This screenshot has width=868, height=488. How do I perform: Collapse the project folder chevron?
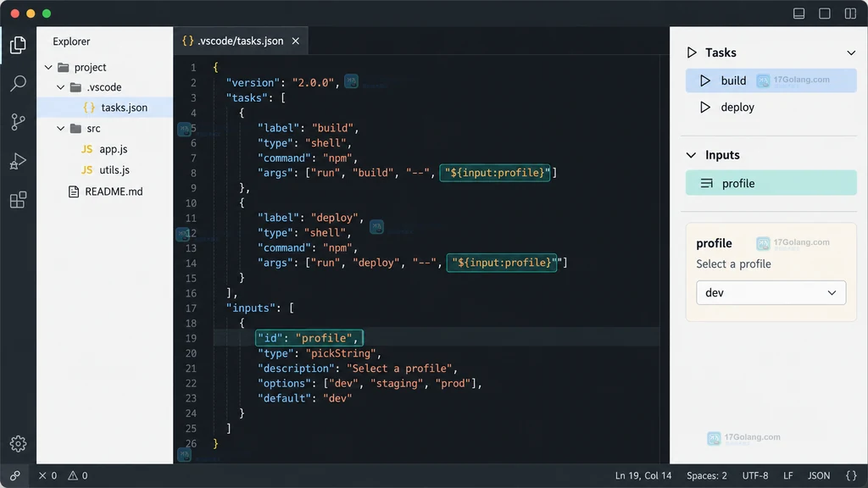click(48, 68)
